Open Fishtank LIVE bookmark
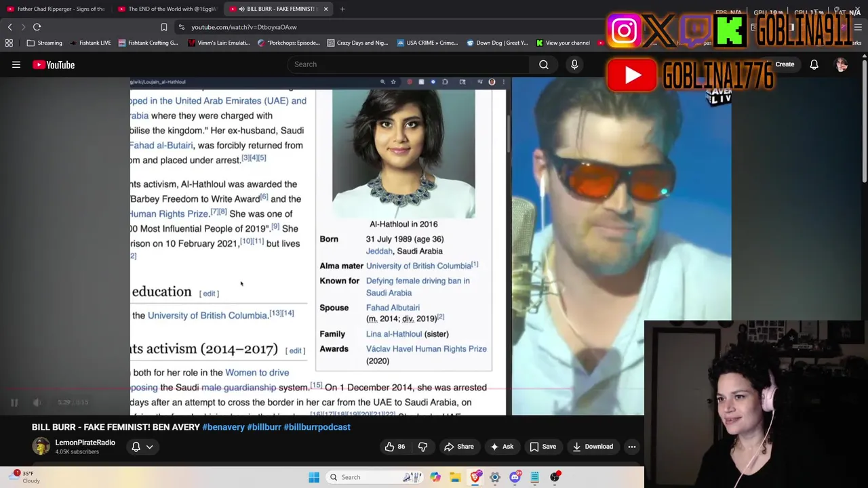Image resolution: width=868 pixels, height=488 pixels. (90, 43)
